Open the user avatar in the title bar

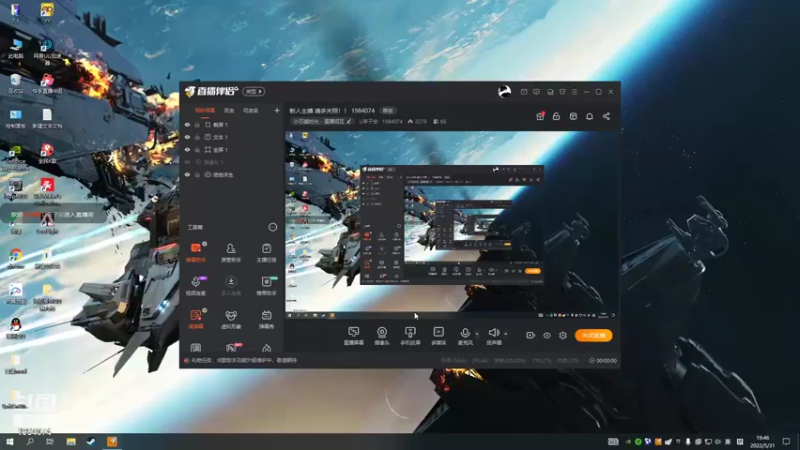pos(504,91)
